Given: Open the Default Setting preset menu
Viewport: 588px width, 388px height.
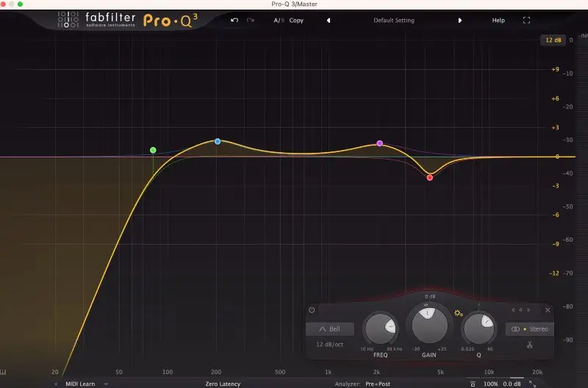Looking at the screenshot, I should pos(394,21).
